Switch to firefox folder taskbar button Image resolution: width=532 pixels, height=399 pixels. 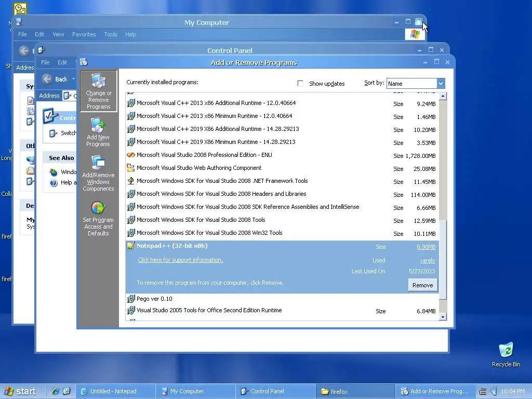355,391
